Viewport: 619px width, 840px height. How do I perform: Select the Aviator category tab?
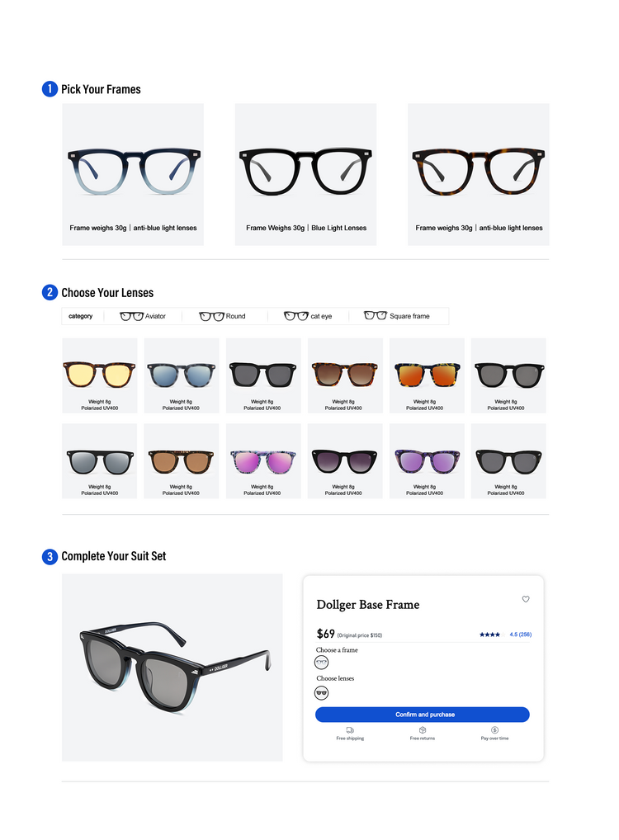coord(143,316)
